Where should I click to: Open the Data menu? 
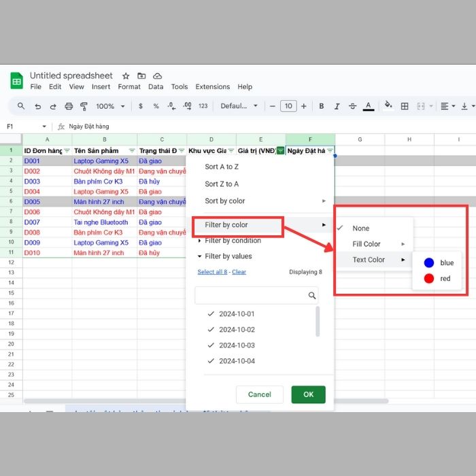point(156,87)
